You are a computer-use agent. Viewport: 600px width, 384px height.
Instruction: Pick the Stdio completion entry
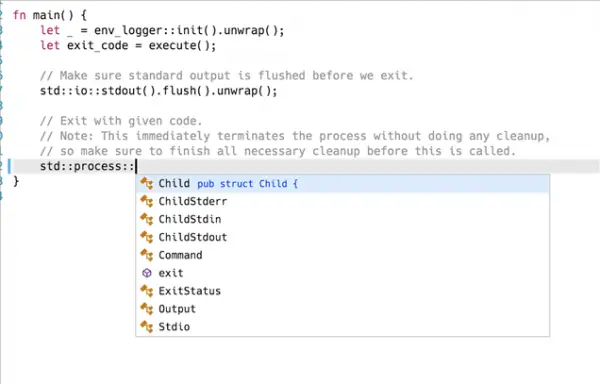click(342, 327)
